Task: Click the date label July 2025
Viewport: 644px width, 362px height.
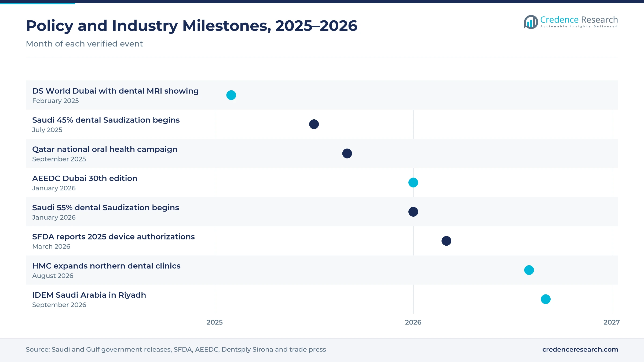Action: (47, 130)
